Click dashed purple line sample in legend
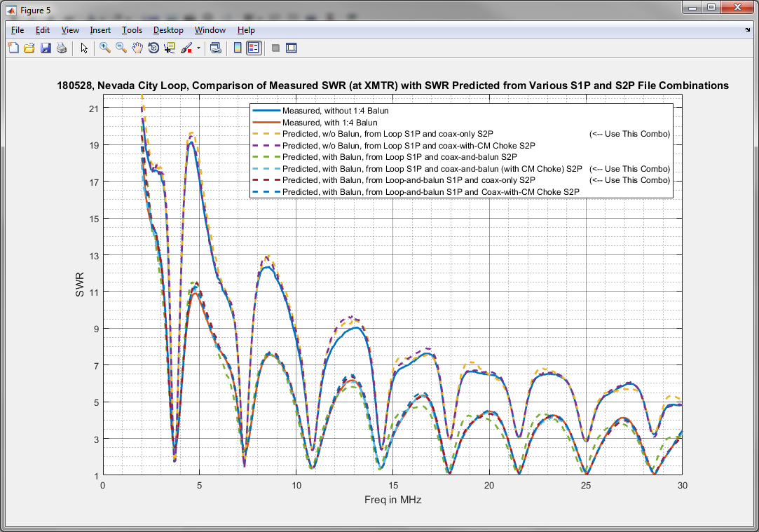Image resolution: width=759 pixels, height=532 pixels. (266, 146)
